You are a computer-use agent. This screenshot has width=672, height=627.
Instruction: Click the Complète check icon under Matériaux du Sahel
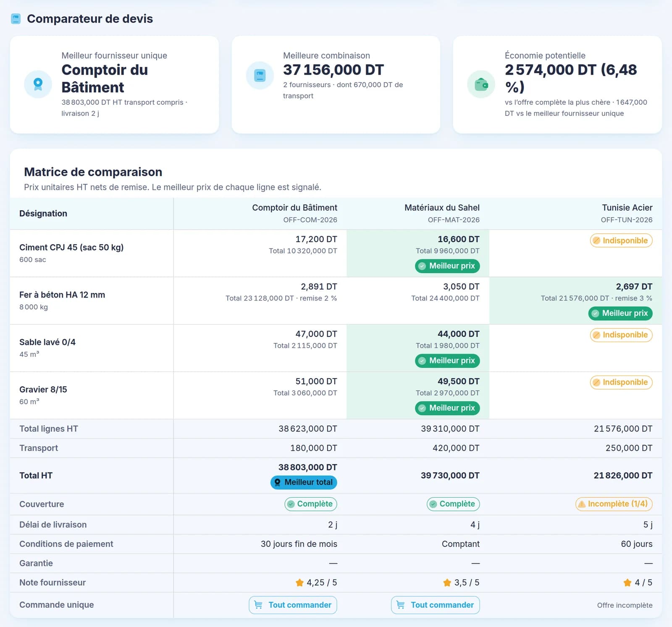(x=433, y=504)
